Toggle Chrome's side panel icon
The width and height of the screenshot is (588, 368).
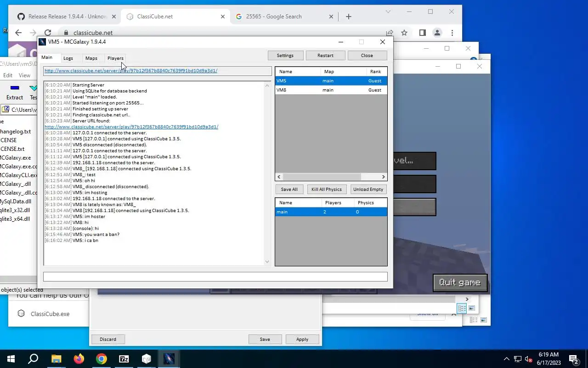click(422, 33)
